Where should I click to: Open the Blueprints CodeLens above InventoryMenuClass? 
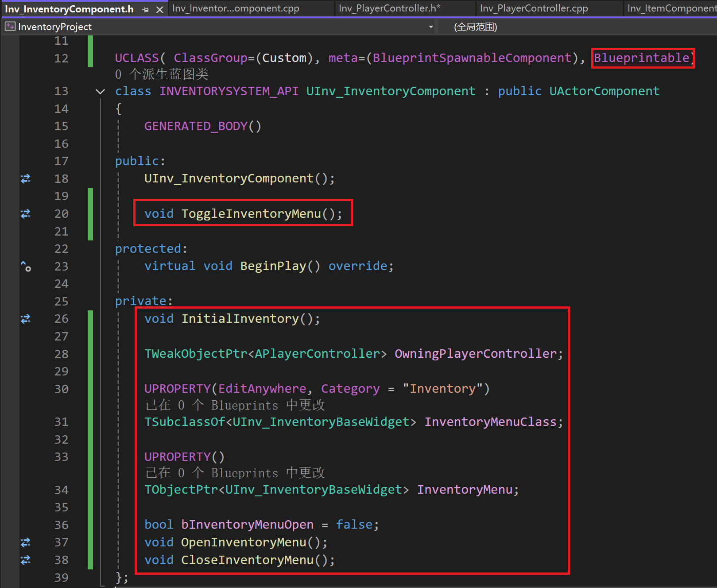pyautogui.click(x=235, y=405)
